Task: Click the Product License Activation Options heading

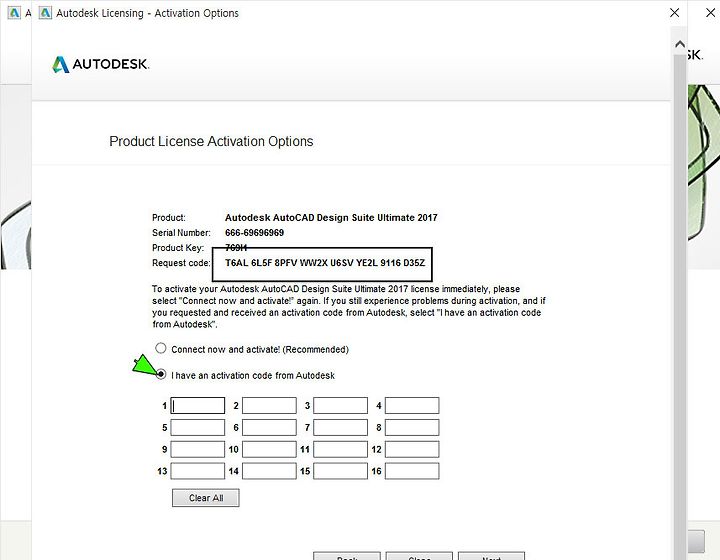Action: pyautogui.click(x=211, y=141)
